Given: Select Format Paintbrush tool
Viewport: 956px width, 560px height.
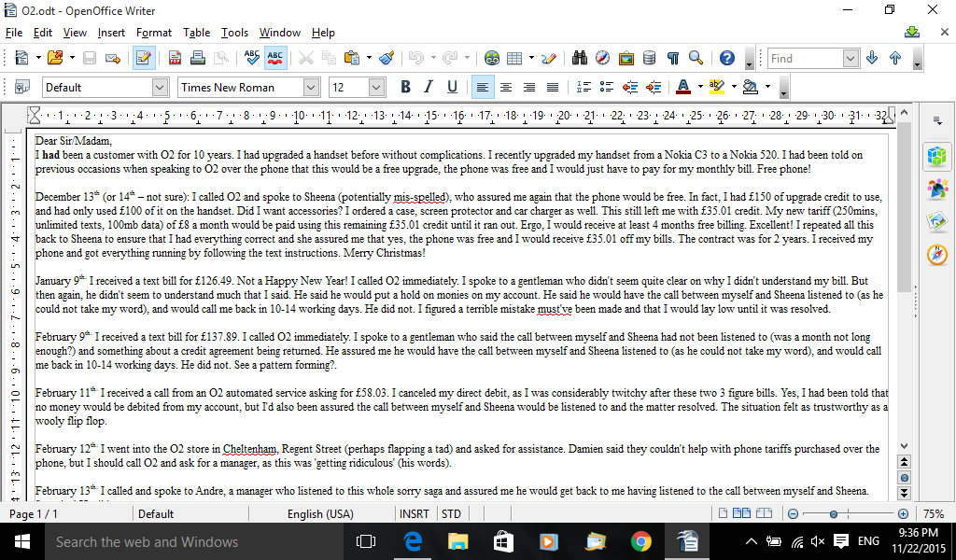Looking at the screenshot, I should [386, 58].
